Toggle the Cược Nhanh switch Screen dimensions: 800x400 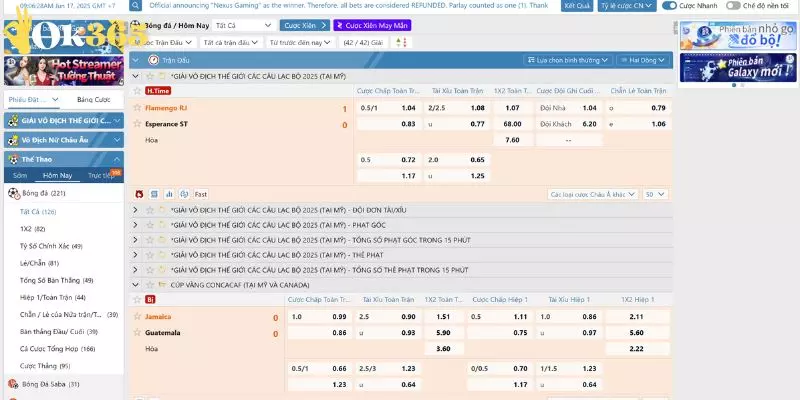(x=671, y=6)
